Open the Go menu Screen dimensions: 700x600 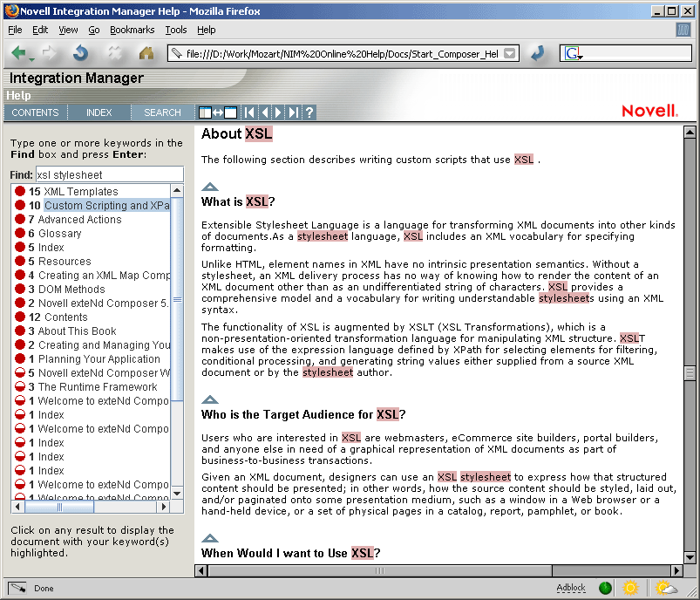pos(94,30)
